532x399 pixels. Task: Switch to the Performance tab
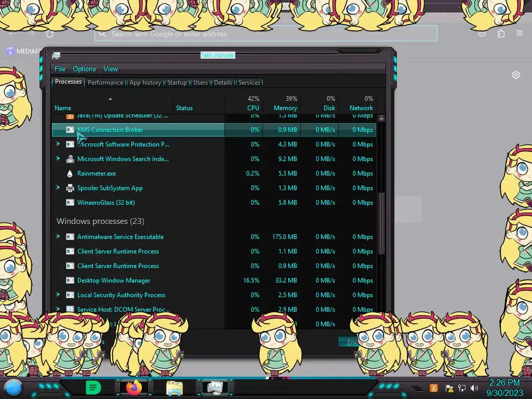point(105,83)
